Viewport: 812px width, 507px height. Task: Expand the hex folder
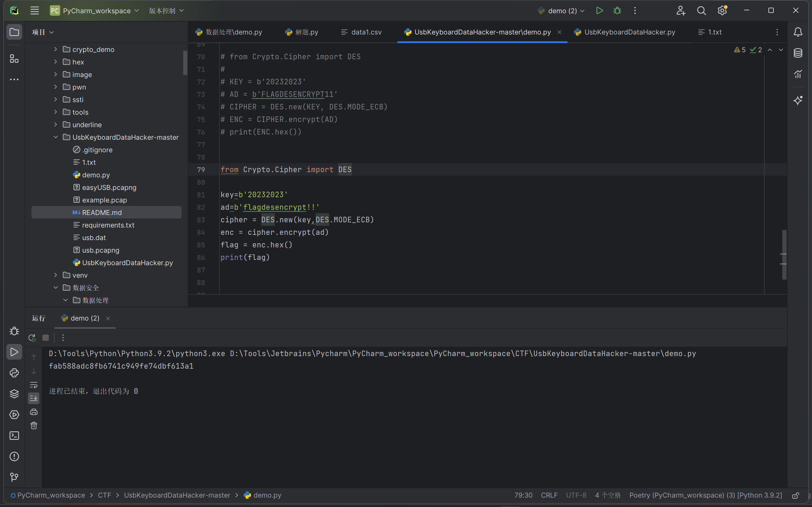pos(56,62)
